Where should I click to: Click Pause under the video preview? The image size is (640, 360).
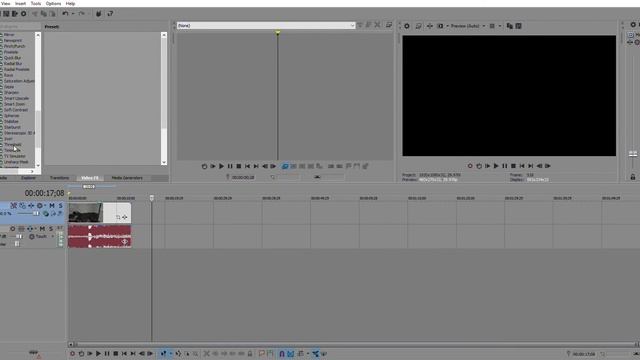[x=504, y=166]
